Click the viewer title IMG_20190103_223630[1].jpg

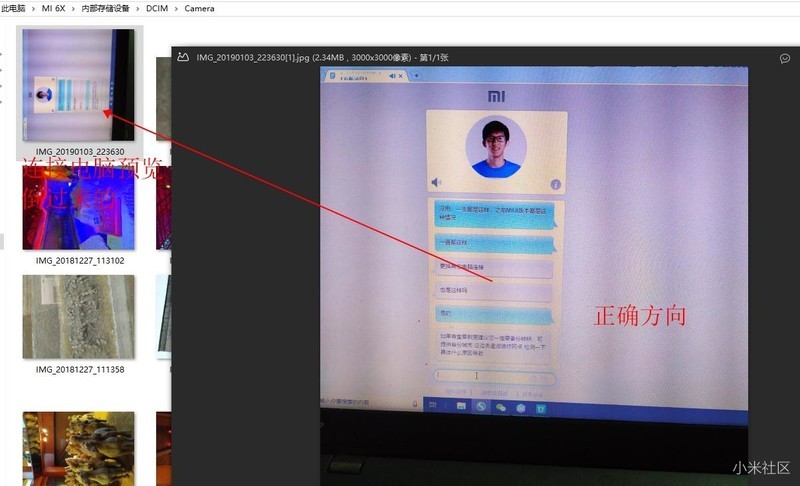pyautogui.click(x=253, y=58)
